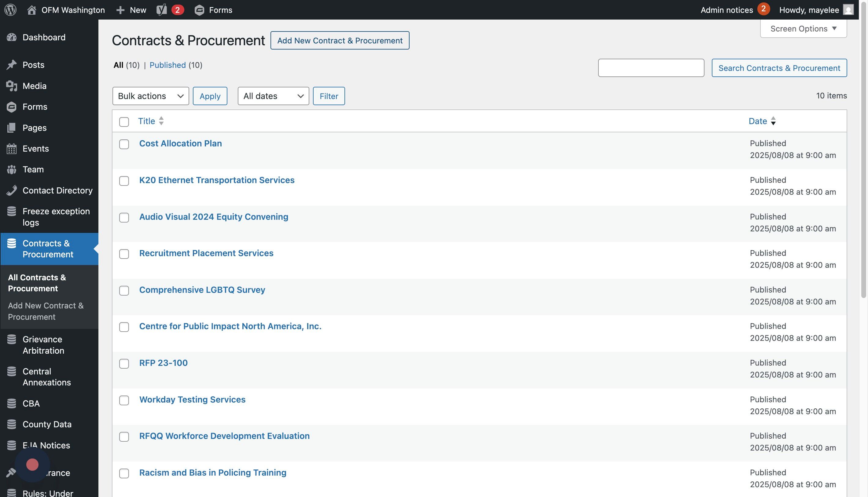Open the Yoast SEO notifications icon
868x497 pixels.
[162, 9]
